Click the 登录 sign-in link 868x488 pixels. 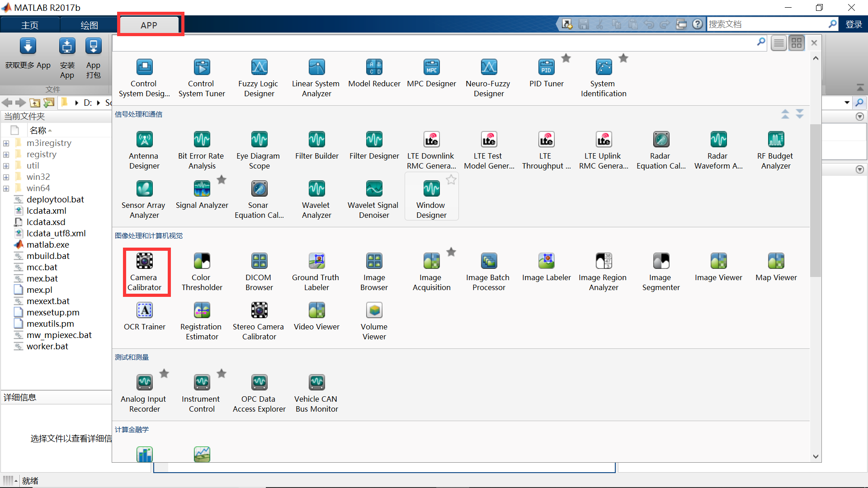(x=854, y=24)
